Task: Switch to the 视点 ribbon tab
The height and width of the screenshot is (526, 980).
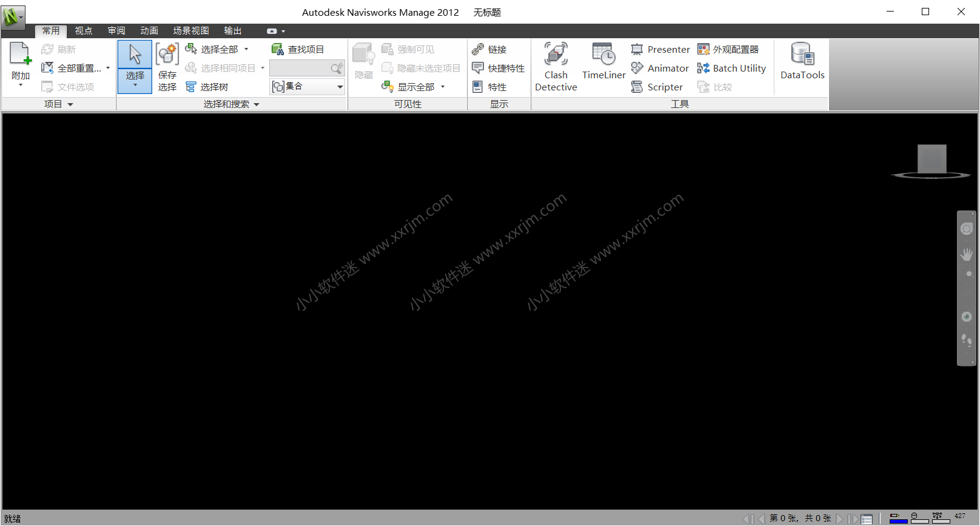Action: (x=84, y=31)
